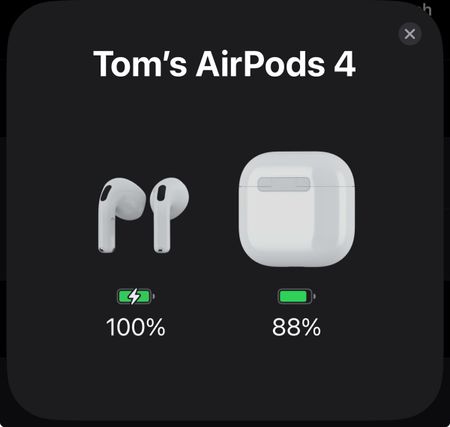This screenshot has width=450, height=427.
Task: Click the left AirPod earbud image
Action: pyautogui.click(x=121, y=215)
